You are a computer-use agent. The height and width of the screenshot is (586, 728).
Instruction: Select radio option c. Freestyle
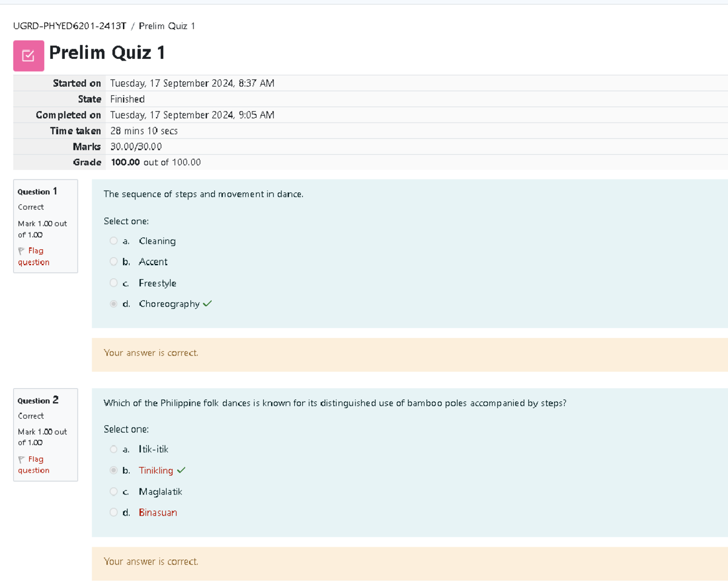click(x=113, y=283)
